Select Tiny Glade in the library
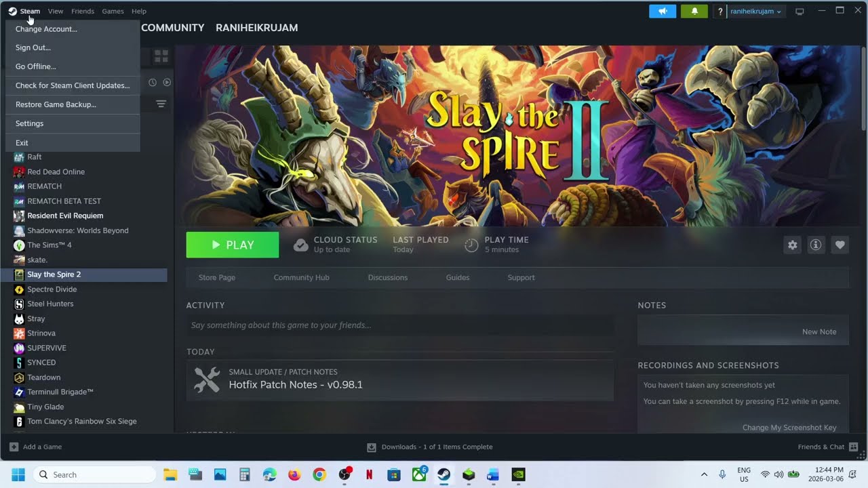868x488 pixels. [45, 407]
